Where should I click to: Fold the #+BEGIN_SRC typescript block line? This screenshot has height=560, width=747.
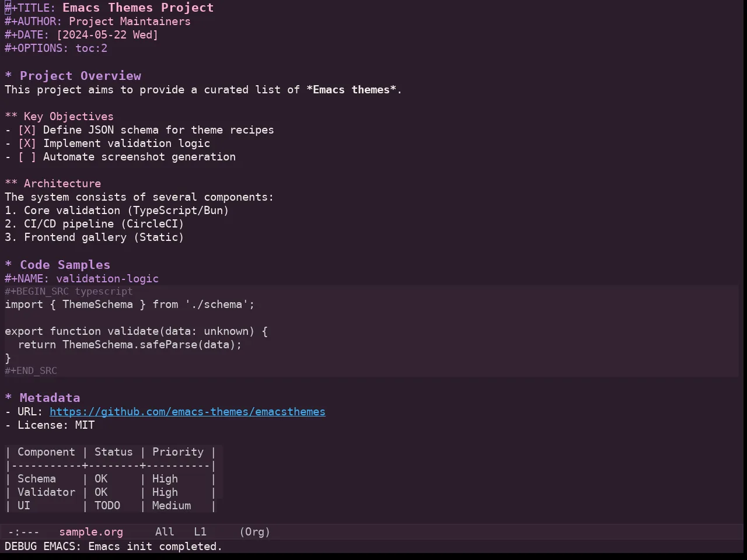click(69, 291)
